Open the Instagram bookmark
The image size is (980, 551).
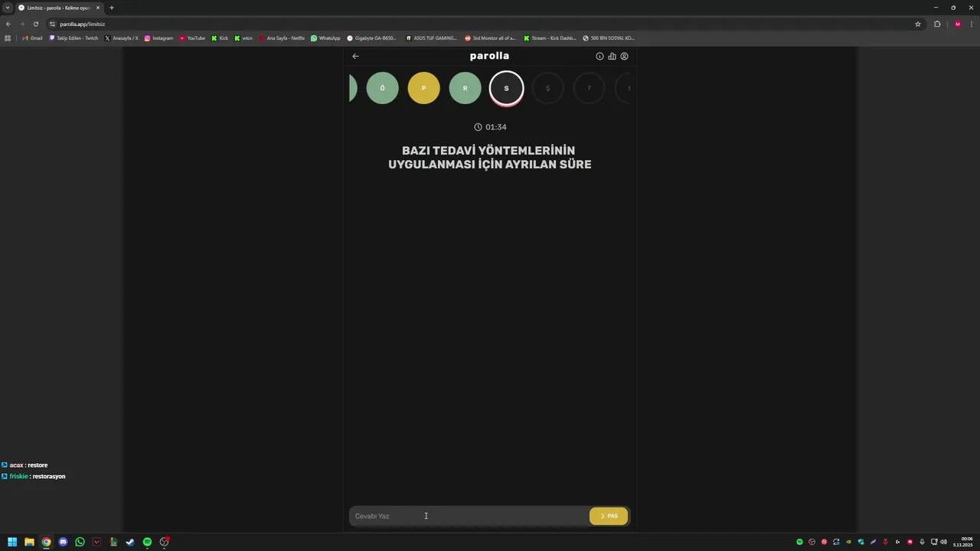pyautogui.click(x=158, y=37)
